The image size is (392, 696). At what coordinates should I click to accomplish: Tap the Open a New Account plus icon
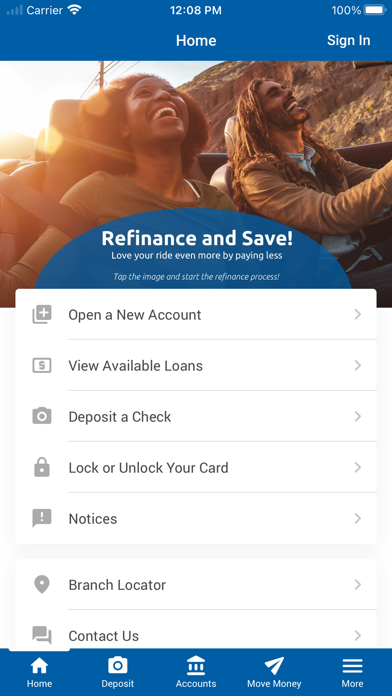coord(42,315)
